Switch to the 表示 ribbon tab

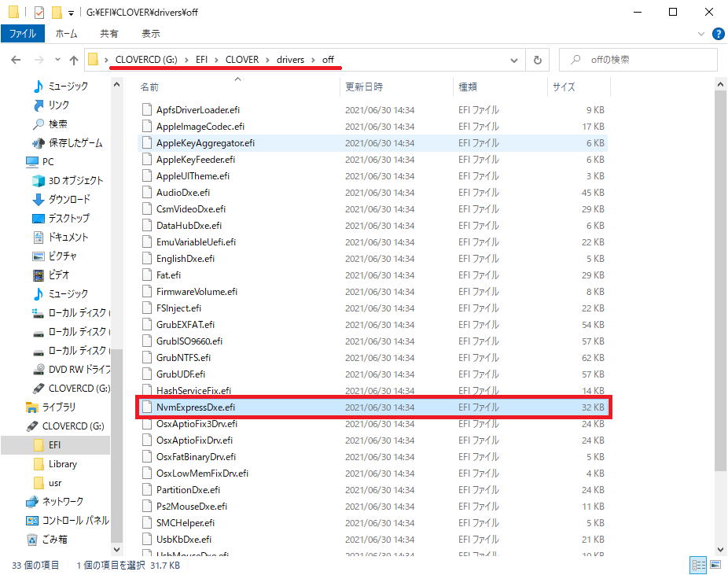pyautogui.click(x=150, y=34)
